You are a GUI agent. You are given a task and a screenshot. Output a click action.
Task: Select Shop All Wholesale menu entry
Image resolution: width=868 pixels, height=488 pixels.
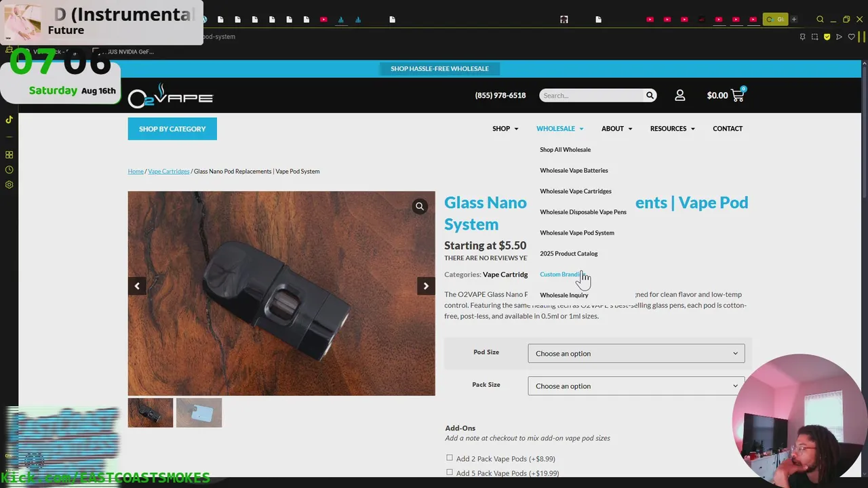565,150
